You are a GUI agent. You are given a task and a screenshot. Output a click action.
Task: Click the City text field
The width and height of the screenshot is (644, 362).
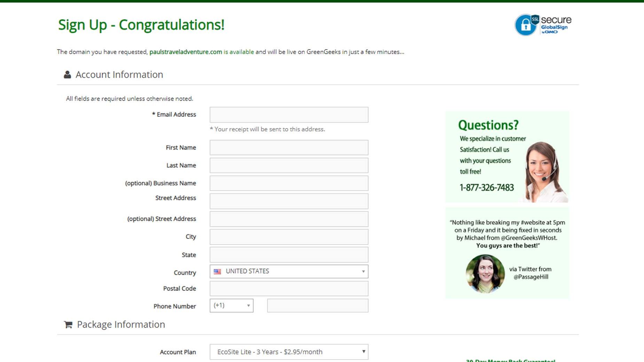289,237
